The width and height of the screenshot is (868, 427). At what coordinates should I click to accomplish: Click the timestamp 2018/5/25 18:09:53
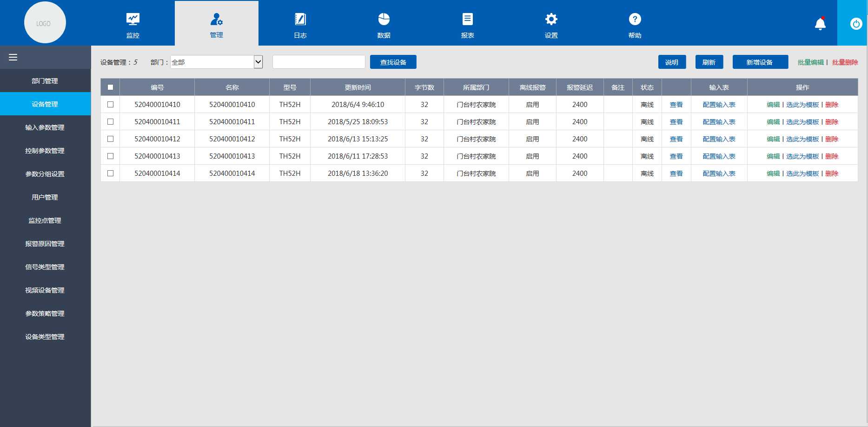[358, 122]
